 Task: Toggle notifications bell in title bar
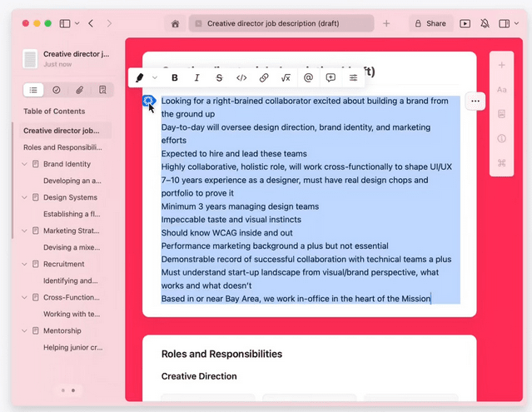click(x=485, y=24)
